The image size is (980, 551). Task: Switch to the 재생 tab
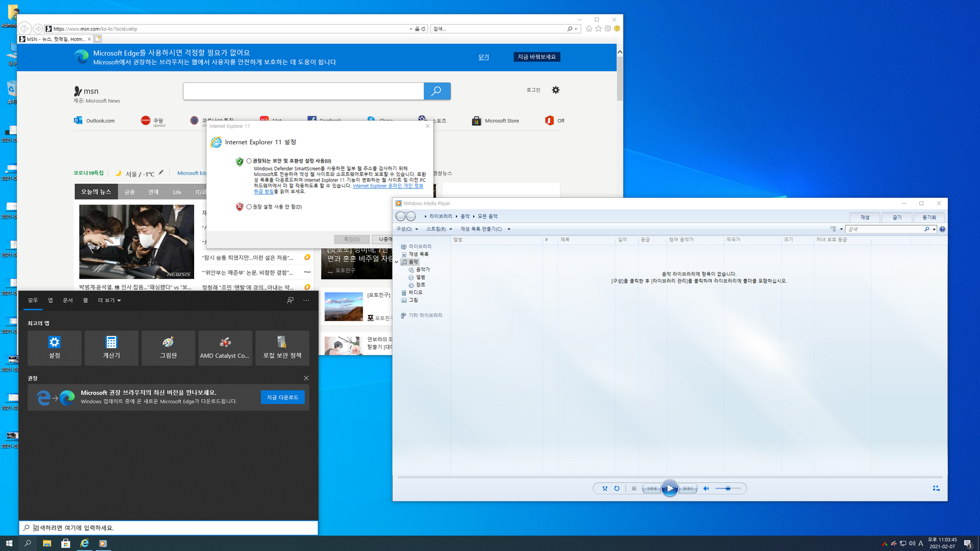tap(865, 218)
